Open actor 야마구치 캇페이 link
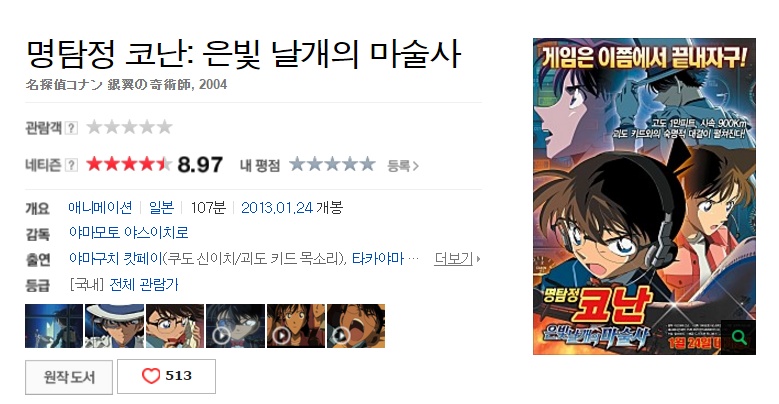This screenshot has height=404, width=779. point(116,258)
